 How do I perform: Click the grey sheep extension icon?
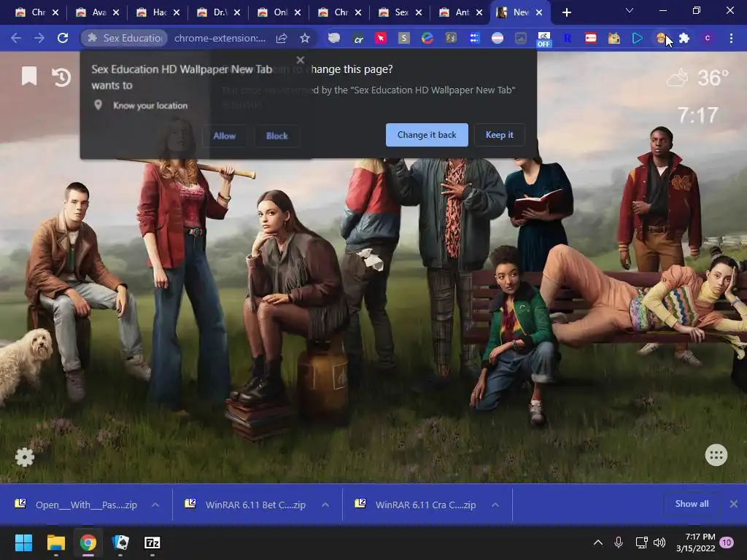[x=334, y=38]
